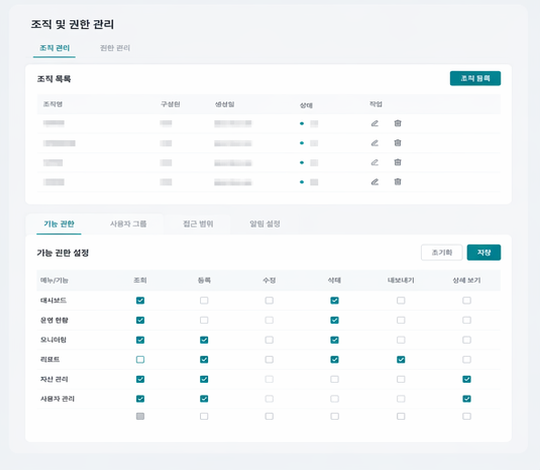Uncheck 조회 permission for 대시보드

pos(140,301)
